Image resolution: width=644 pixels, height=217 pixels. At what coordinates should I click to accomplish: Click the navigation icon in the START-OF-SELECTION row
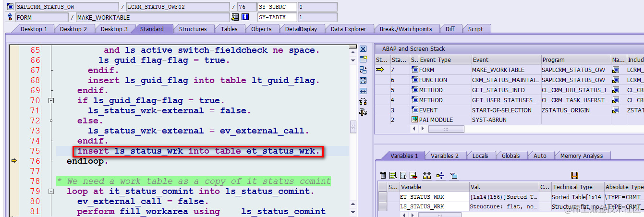(x=616, y=110)
